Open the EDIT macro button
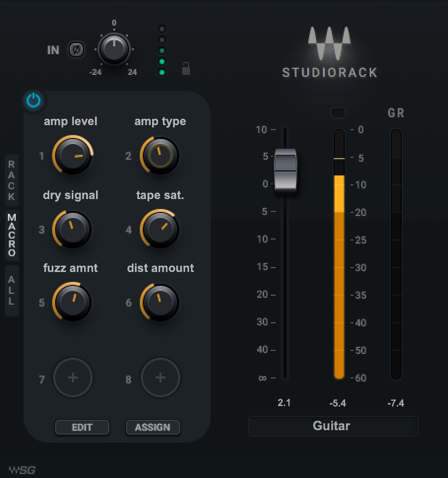Screen dimensions: 448x478 click(82, 427)
